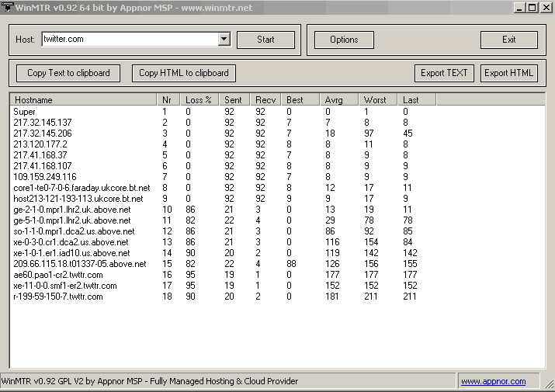The width and height of the screenshot is (555, 392).
Task: Click the Sent column header
Action: point(234,100)
